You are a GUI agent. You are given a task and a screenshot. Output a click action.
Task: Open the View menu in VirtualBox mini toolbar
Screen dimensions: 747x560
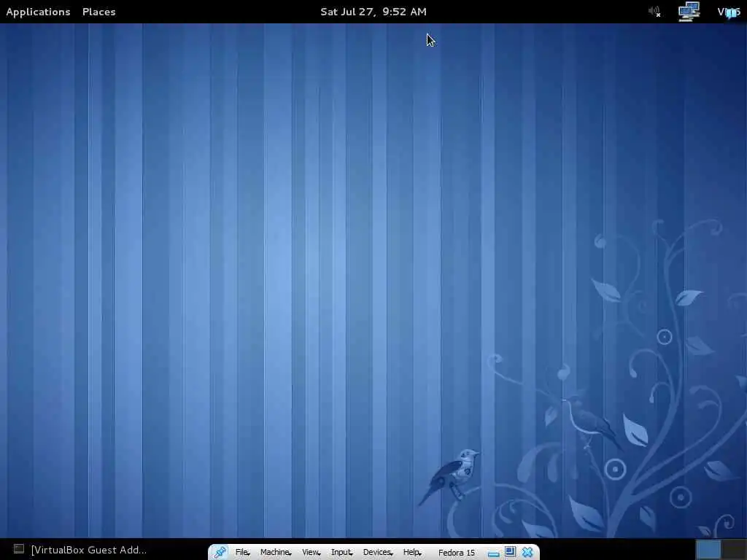[311, 553]
